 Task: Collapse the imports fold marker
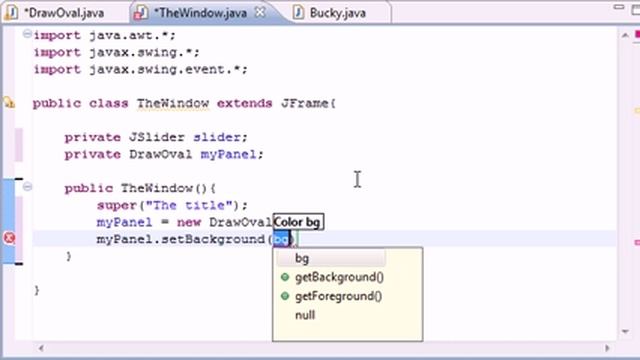coord(27,34)
